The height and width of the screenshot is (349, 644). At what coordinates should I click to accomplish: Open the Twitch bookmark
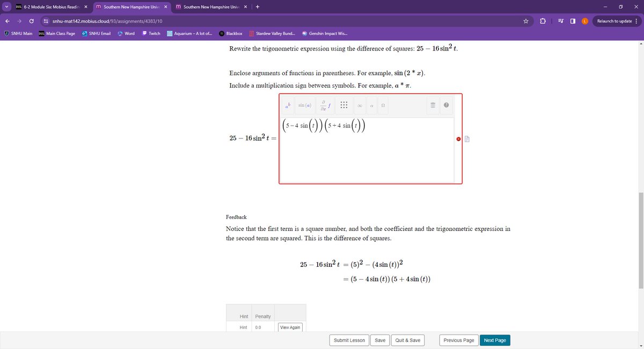click(x=151, y=33)
